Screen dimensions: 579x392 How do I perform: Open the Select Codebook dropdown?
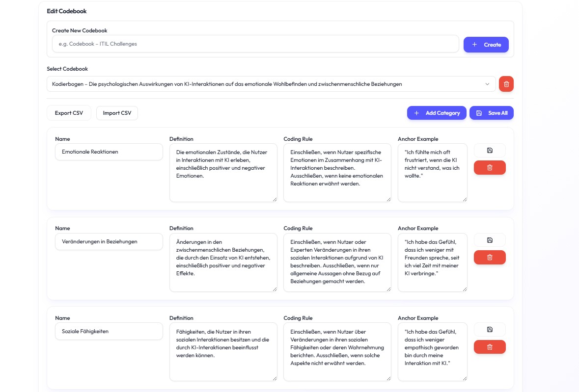tap(271, 84)
